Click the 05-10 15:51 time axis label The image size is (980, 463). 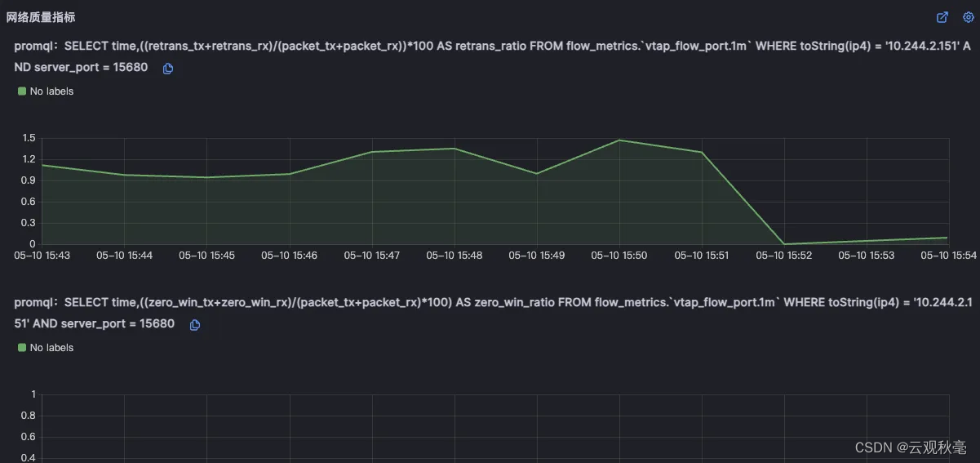point(702,256)
